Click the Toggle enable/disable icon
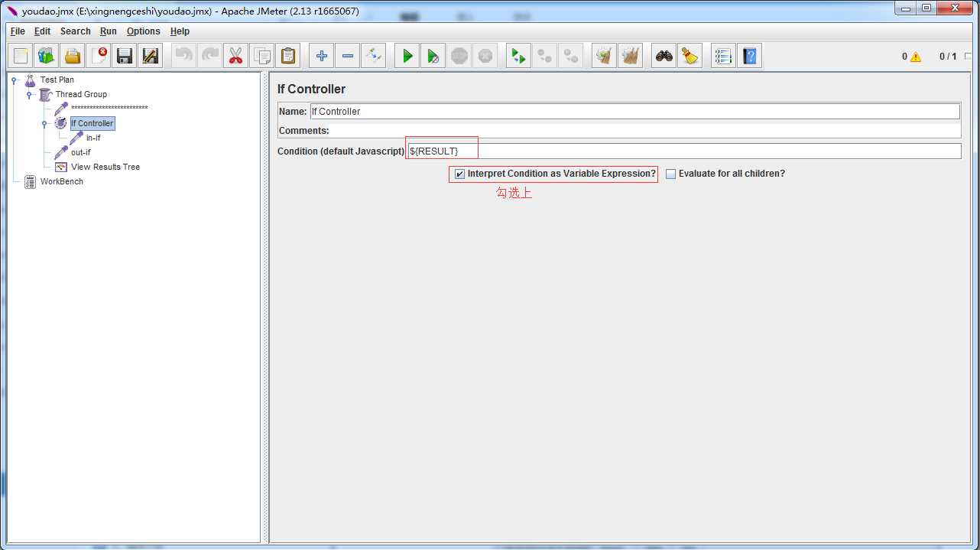980x550 pixels. [x=374, y=56]
